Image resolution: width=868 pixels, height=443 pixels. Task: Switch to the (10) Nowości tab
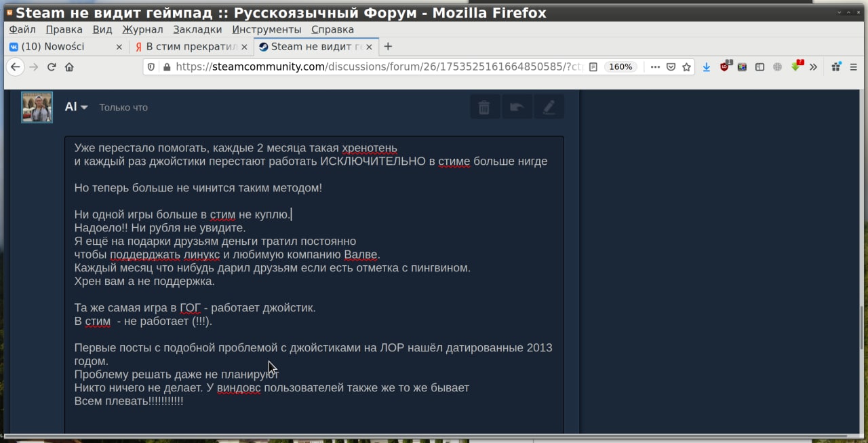[x=66, y=46]
